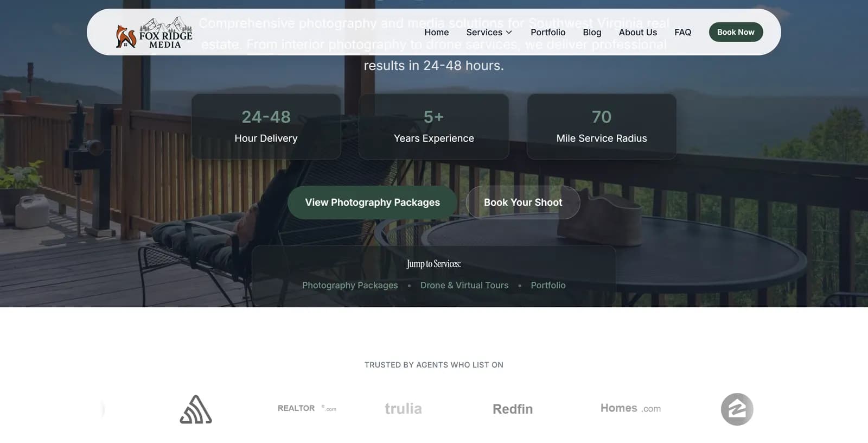Image resolution: width=868 pixels, height=443 pixels.
Task: Select the 24-48 Hour Delivery card
Action: click(266, 126)
